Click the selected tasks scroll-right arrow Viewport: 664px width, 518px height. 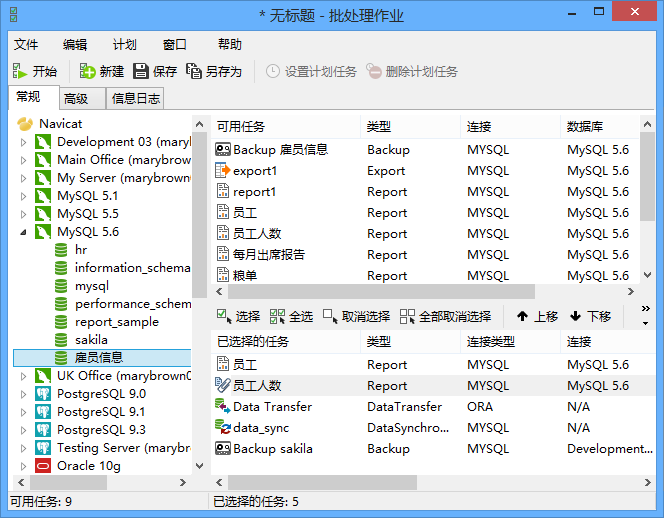click(x=647, y=482)
